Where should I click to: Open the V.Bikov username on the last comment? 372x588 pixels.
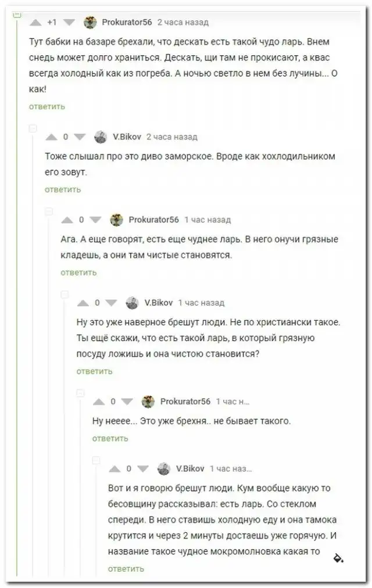point(190,469)
